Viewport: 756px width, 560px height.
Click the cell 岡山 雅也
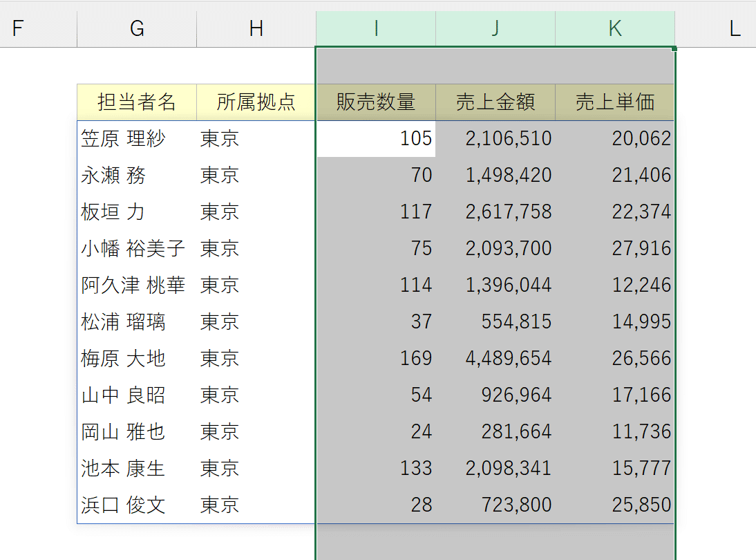pyautogui.click(x=137, y=431)
